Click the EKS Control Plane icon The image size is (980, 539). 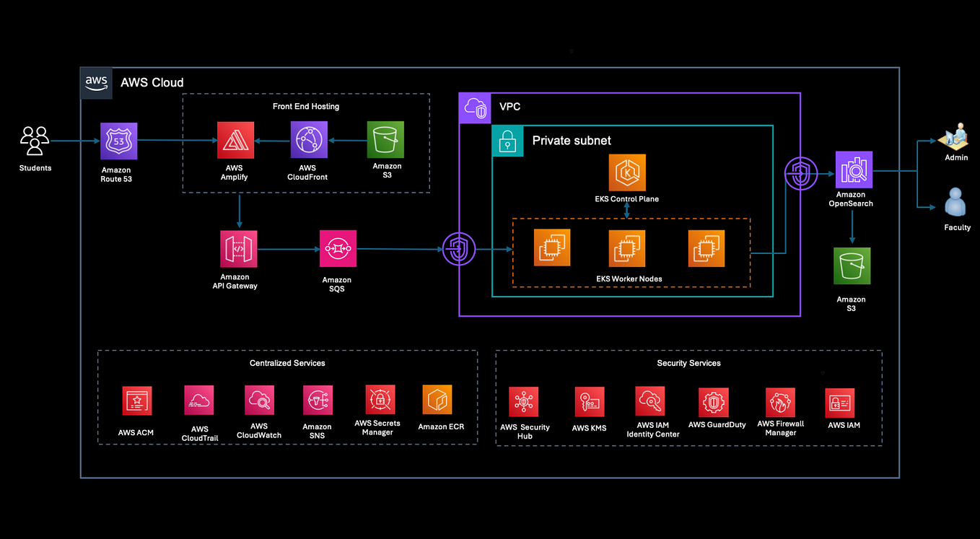627,172
